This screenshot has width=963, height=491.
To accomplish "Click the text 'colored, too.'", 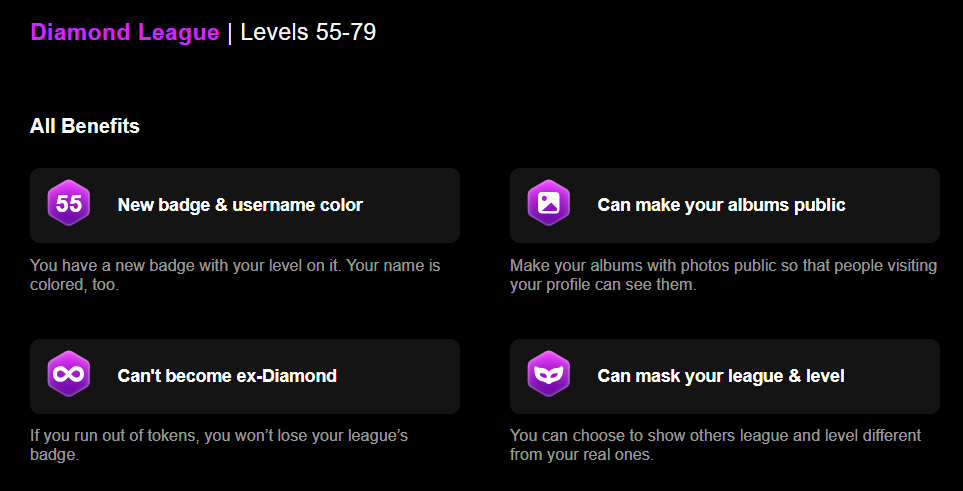I will point(74,285).
